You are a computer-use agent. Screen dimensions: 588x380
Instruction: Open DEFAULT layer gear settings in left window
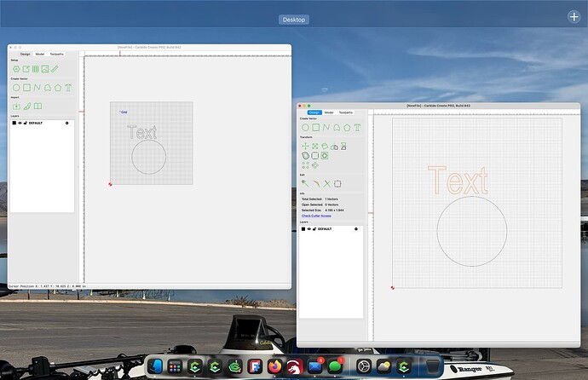[67, 123]
